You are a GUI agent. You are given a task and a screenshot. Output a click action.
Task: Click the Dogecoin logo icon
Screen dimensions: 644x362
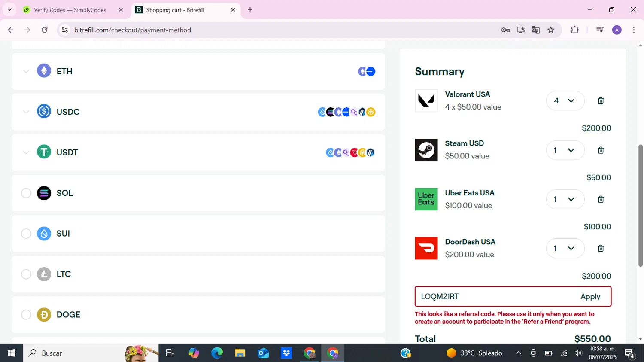(x=44, y=315)
